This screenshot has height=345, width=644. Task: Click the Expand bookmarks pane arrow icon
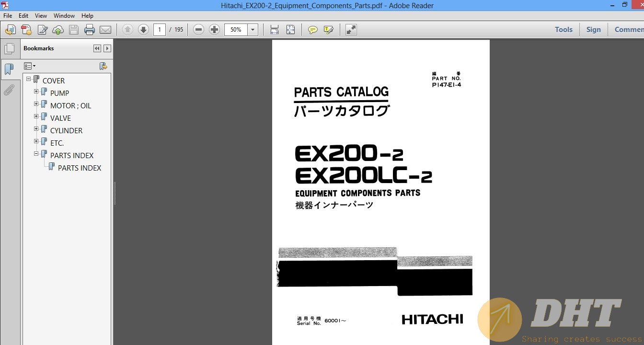(x=107, y=48)
